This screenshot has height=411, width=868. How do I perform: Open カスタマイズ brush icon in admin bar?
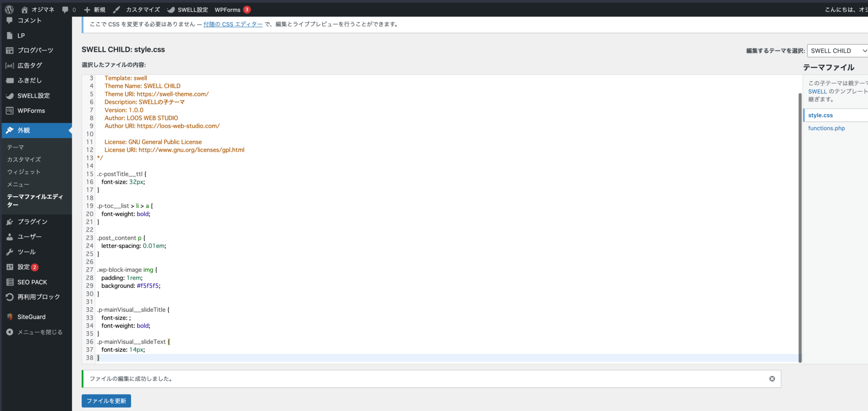pos(117,9)
